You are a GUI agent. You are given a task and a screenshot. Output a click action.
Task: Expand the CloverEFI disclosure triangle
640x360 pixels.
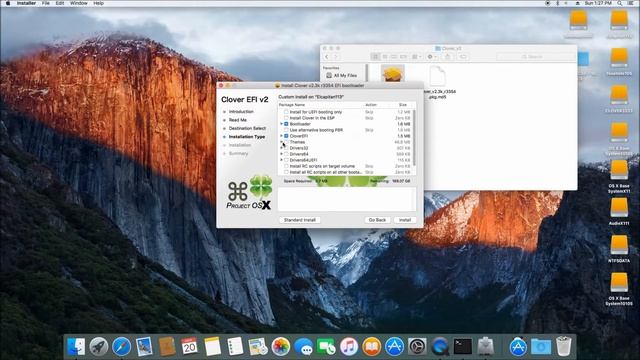[281, 136]
